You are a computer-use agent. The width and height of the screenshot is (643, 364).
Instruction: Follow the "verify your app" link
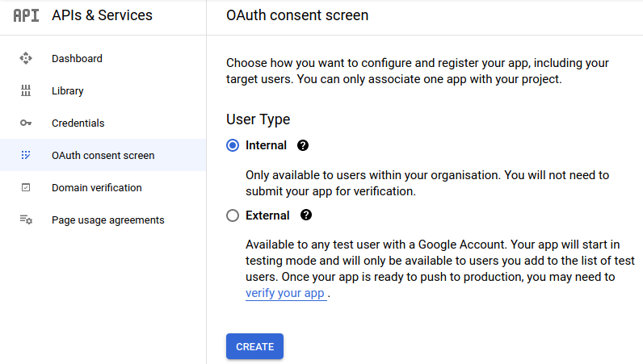click(285, 294)
